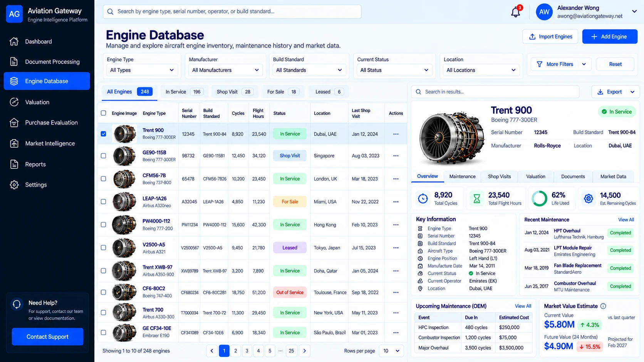The width and height of the screenshot is (644, 362).
Task: Check the CFM56-7B row checkbox
Action: pos(103,179)
